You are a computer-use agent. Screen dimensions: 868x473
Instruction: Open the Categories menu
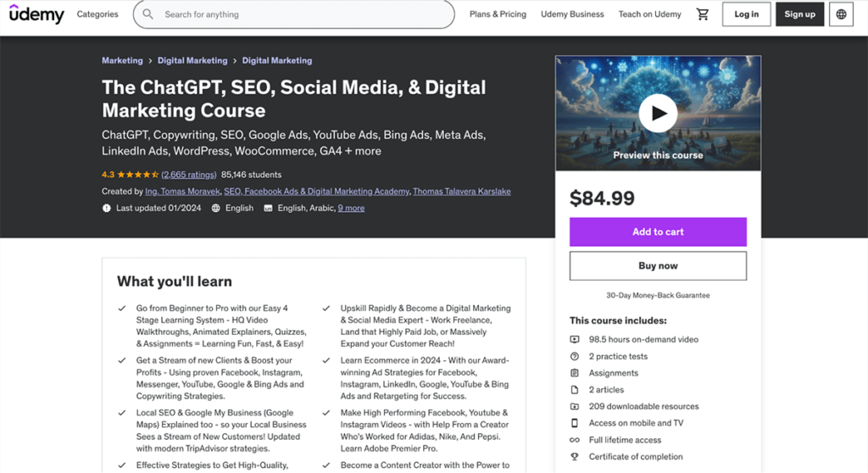[x=97, y=14]
